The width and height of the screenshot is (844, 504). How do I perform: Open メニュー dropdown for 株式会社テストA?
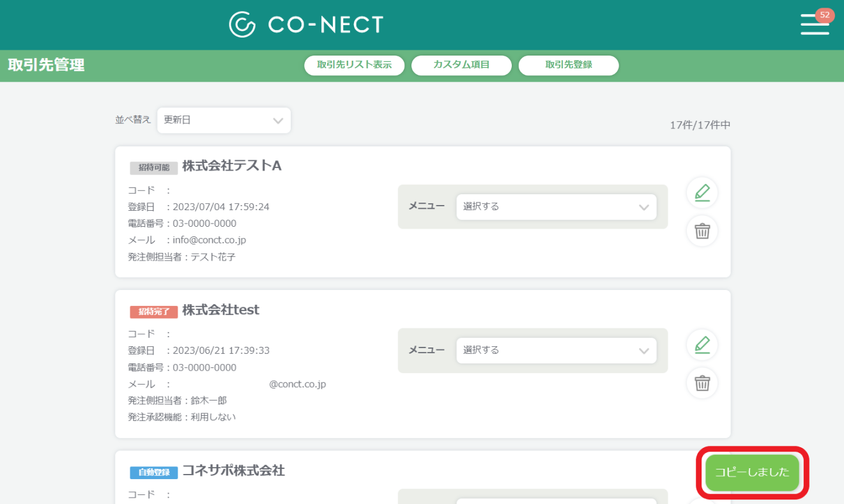556,207
